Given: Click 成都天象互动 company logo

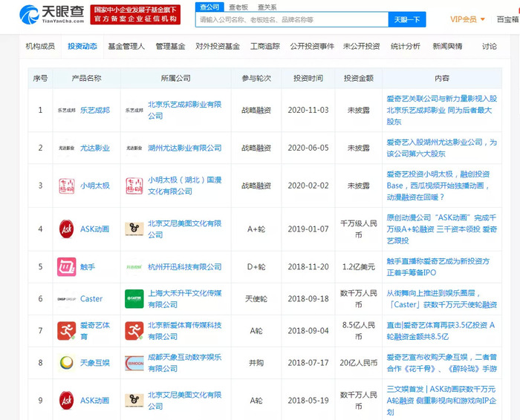Looking at the screenshot, I should point(134,363).
